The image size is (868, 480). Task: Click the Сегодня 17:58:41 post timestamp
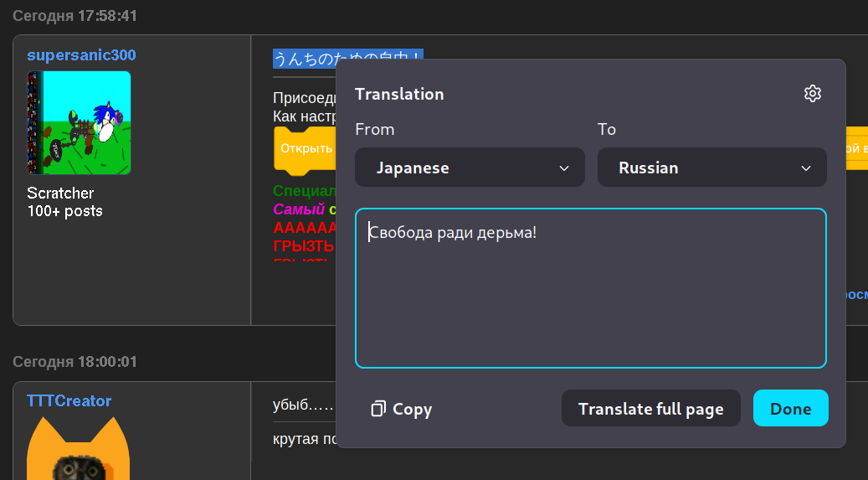(74, 16)
